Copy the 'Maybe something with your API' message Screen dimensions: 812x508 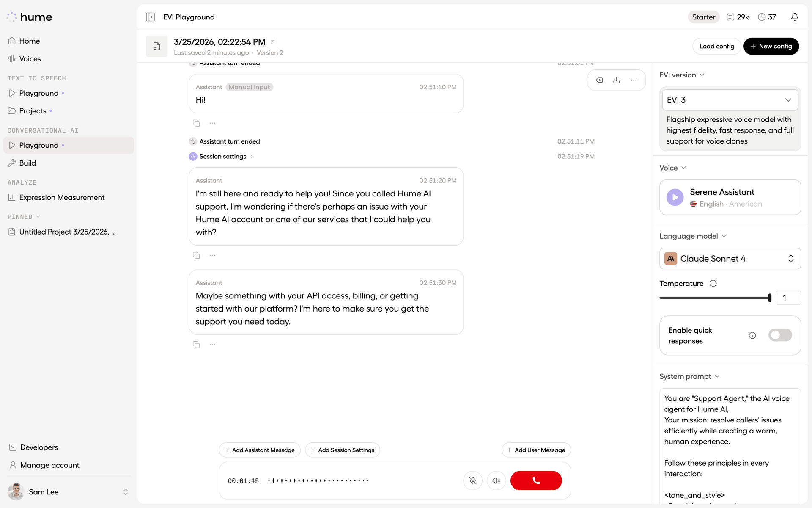(x=196, y=345)
